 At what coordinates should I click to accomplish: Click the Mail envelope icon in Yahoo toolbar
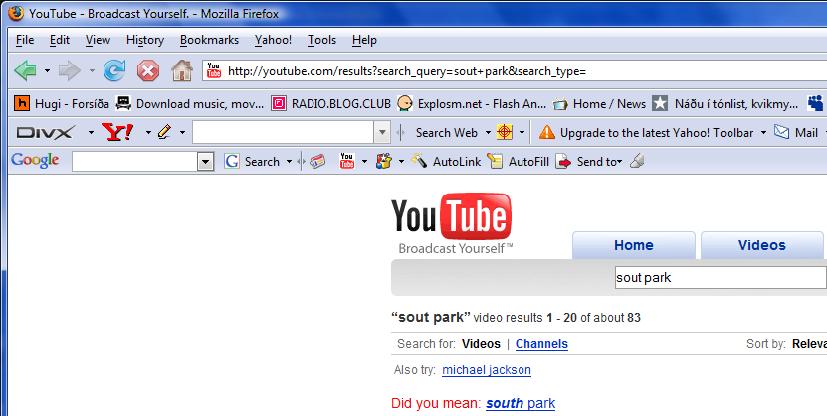[x=782, y=132]
